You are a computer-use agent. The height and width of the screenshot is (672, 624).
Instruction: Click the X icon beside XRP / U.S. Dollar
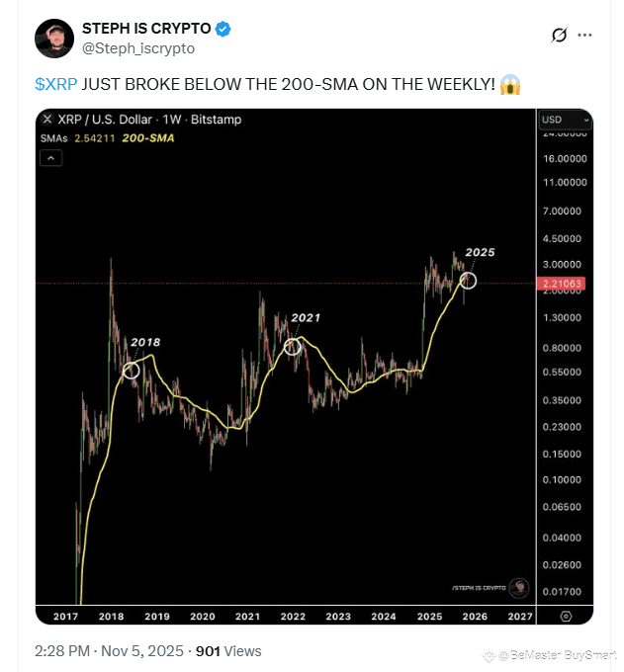click(47, 119)
